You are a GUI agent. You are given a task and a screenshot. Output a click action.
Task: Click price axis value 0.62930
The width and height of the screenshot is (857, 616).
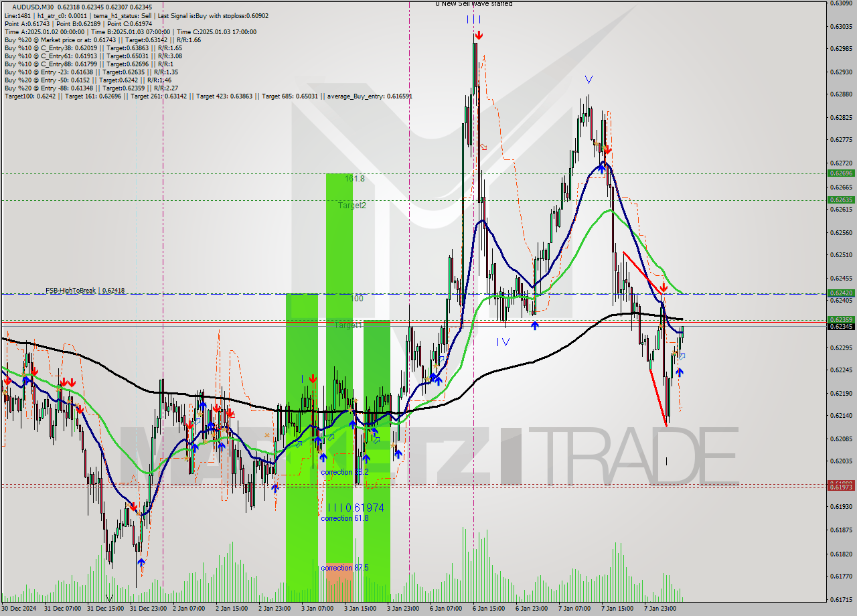(x=841, y=72)
